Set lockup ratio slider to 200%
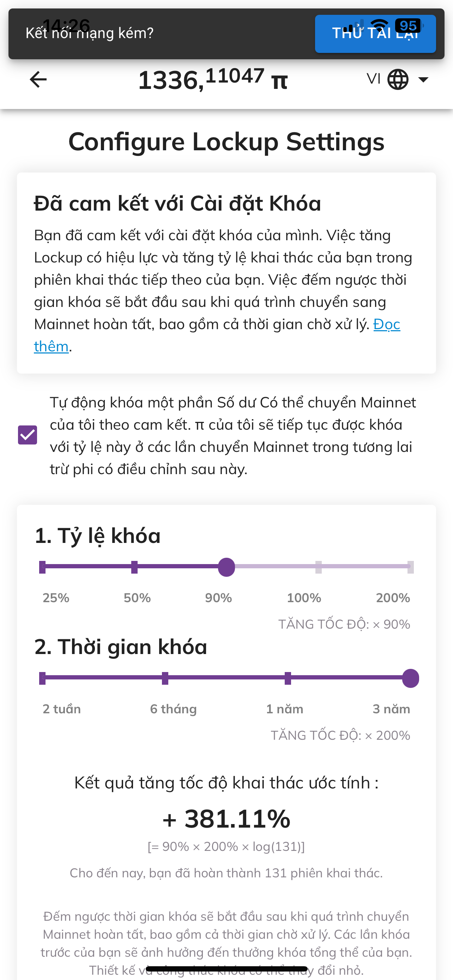Screen dimensions: 453x980 410,567
